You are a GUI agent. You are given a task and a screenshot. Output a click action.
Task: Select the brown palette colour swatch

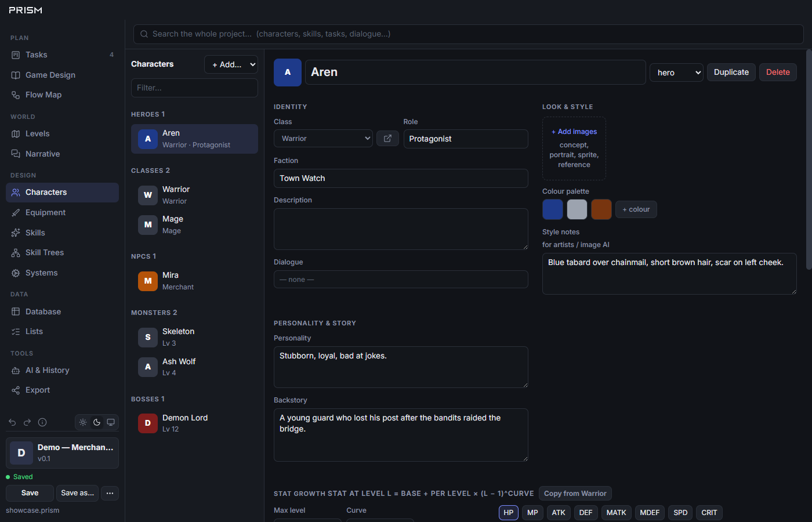[x=601, y=209]
